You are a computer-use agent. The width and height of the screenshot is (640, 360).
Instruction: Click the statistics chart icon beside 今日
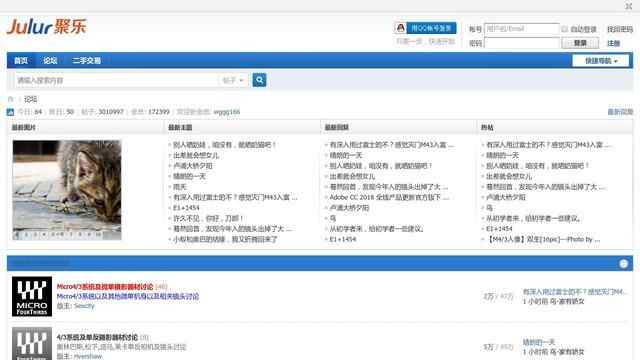(10, 112)
